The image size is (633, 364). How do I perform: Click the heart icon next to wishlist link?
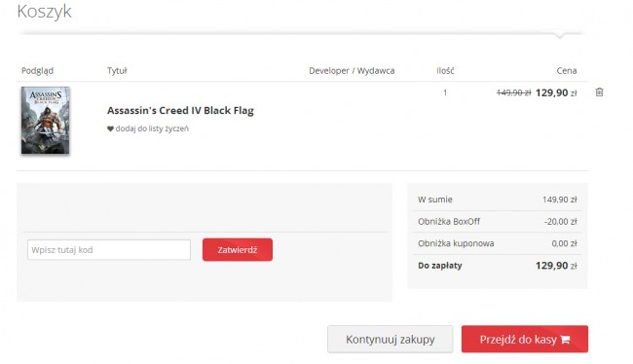tap(110, 128)
